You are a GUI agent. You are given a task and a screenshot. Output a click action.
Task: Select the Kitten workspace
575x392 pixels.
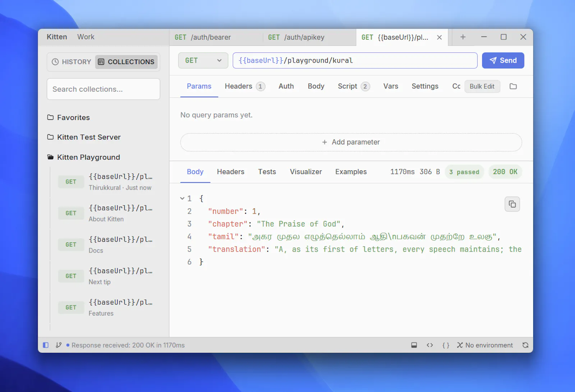57,37
